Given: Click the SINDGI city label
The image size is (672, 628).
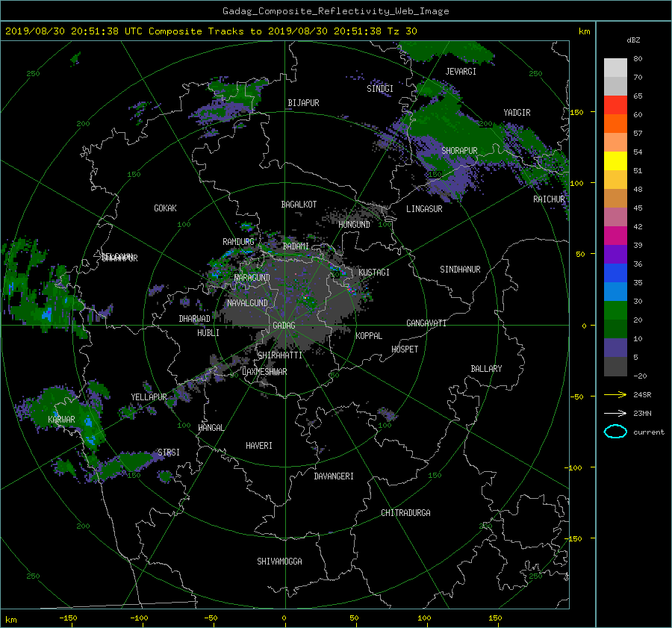Looking at the screenshot, I should coord(380,88).
